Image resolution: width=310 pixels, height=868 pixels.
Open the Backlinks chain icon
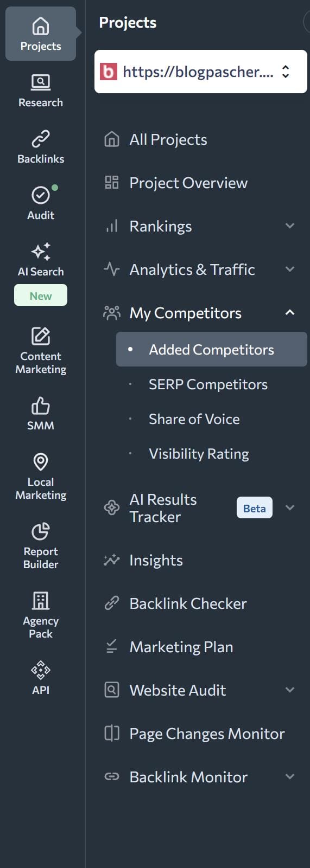[x=41, y=139]
